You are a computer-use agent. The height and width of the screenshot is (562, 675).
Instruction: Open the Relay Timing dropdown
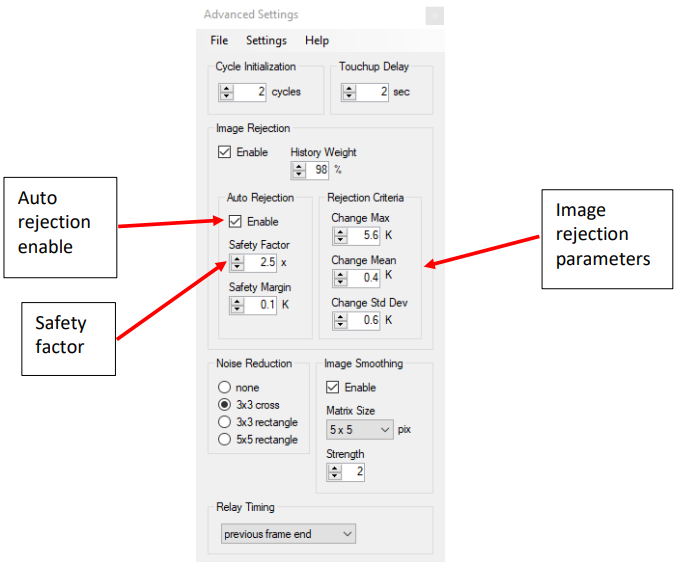(288, 534)
